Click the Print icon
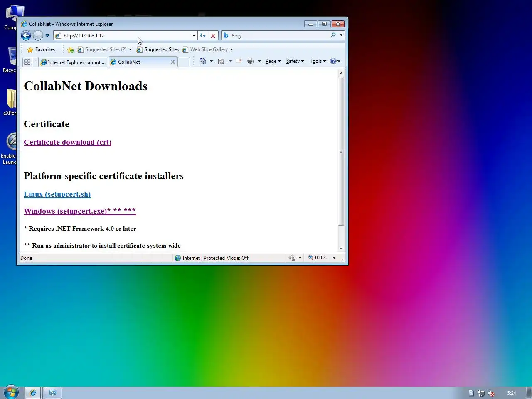Viewport: 532px width, 399px height. (250, 61)
